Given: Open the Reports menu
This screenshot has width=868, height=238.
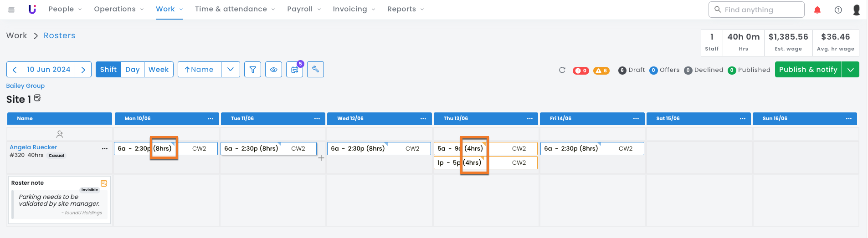Looking at the screenshot, I should point(405,9).
